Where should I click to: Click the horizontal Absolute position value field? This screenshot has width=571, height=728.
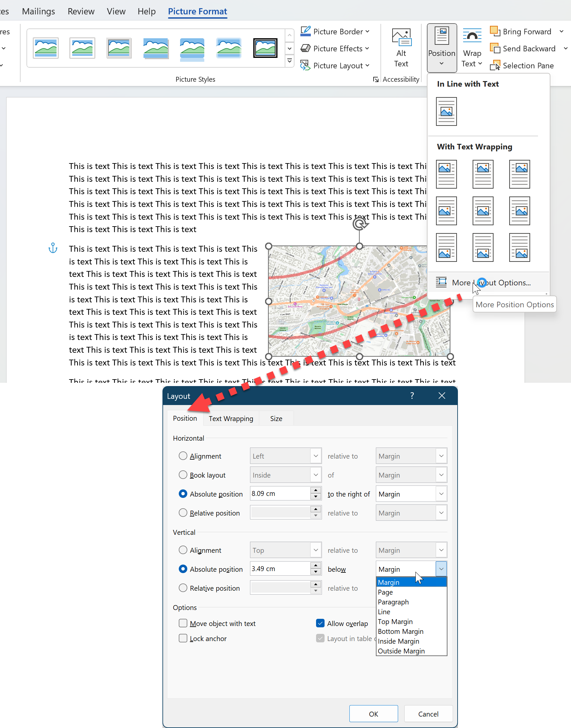tap(280, 494)
